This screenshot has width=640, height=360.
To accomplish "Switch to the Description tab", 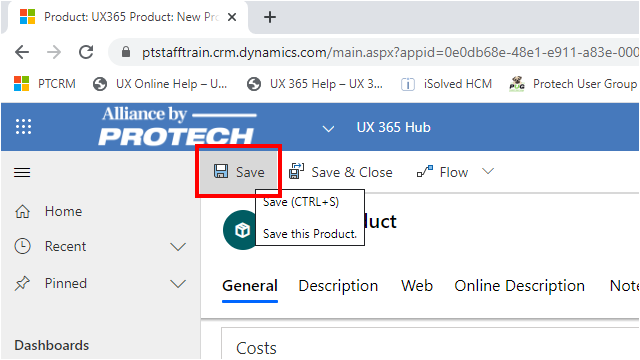I will [x=338, y=286].
